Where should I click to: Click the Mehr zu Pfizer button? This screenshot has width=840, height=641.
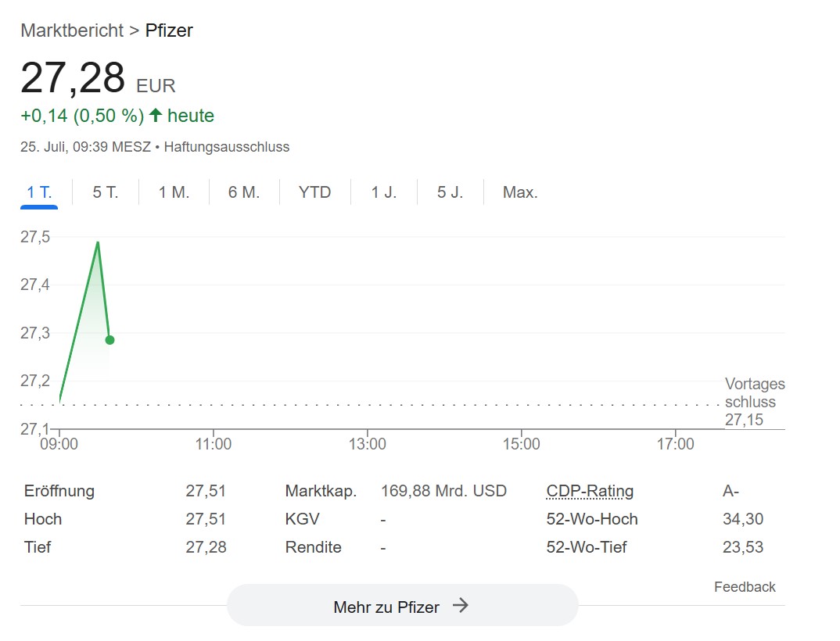(x=402, y=606)
